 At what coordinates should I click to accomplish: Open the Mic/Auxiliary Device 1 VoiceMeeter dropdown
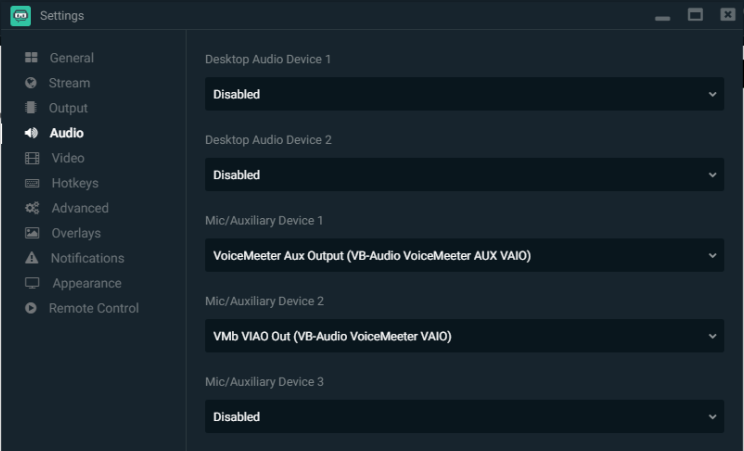464,255
